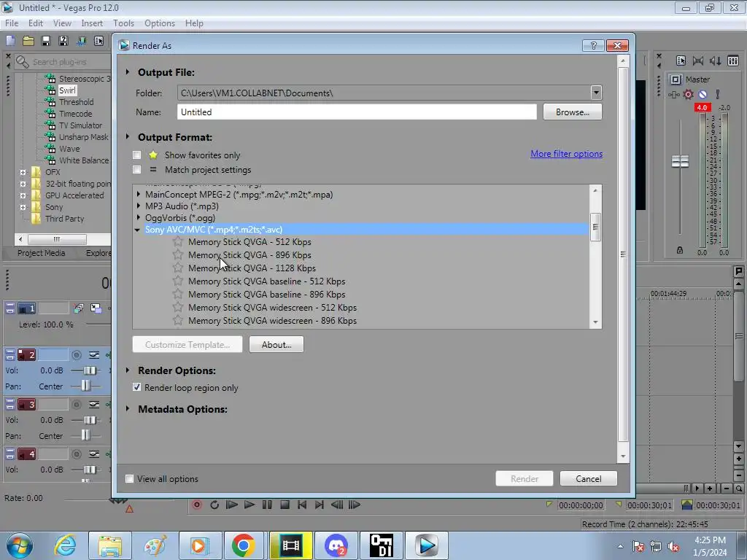The image size is (747, 560).
Task: Click the Save project floppy icon
Action: (x=46, y=41)
